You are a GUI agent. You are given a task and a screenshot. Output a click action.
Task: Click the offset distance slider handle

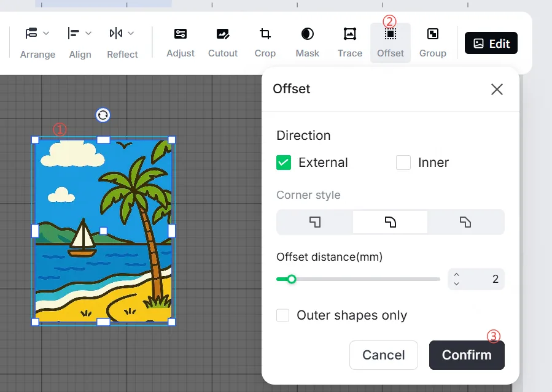[292, 279]
